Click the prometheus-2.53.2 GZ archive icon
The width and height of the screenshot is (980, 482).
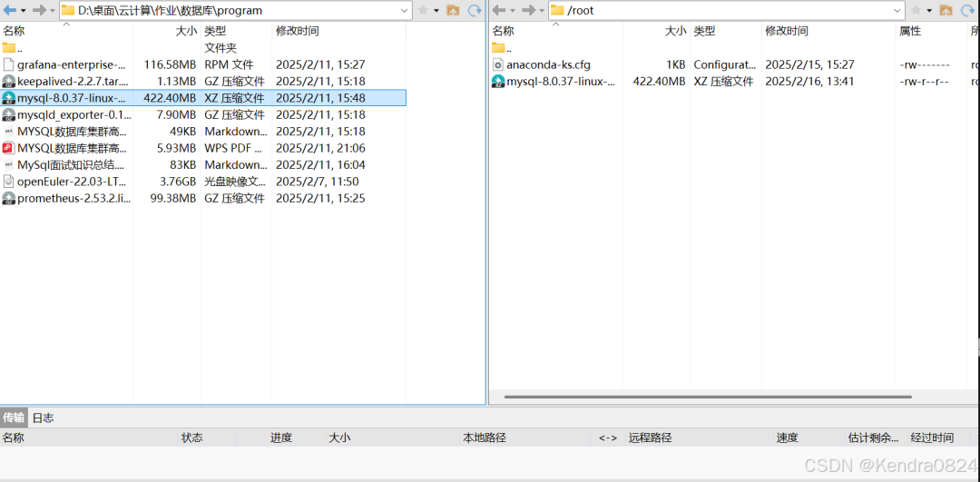click(x=8, y=198)
